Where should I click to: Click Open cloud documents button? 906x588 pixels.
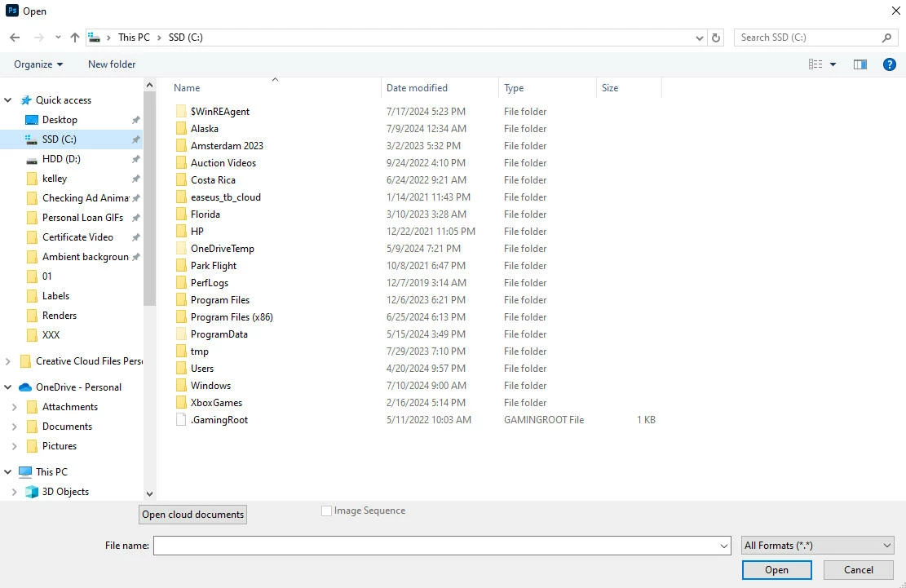[193, 515]
